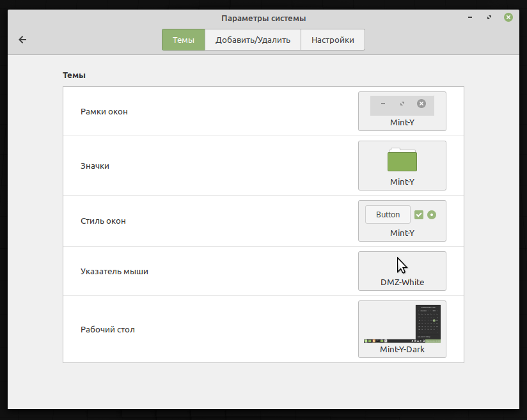Minimize the Параметры системы window
527x420 pixels.
(x=470, y=17)
